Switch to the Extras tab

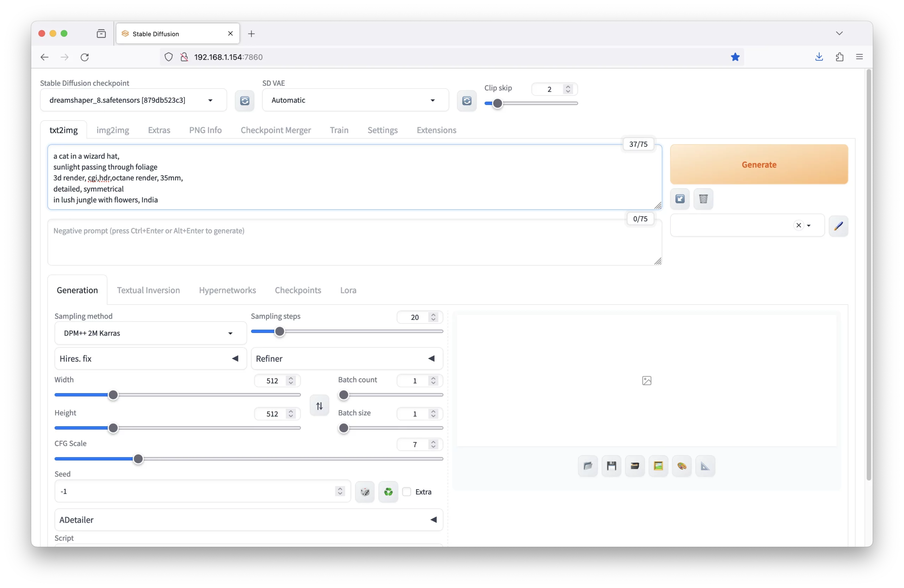pyautogui.click(x=159, y=130)
